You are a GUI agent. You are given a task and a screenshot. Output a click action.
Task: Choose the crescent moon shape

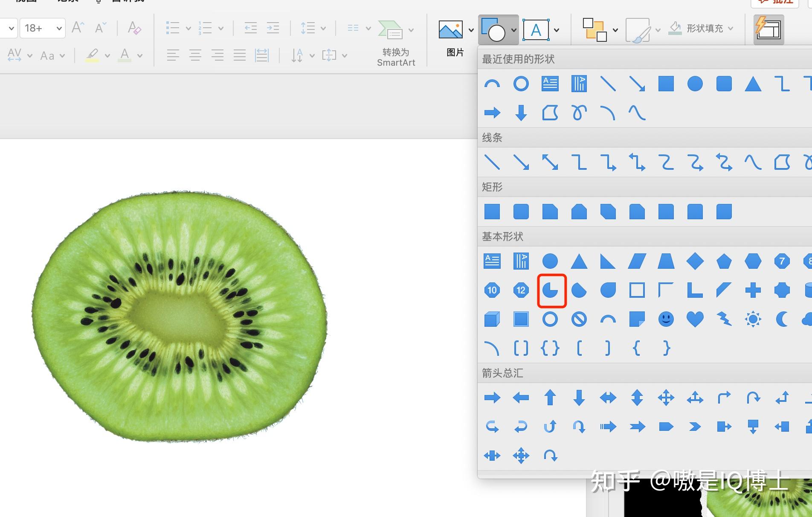point(782,319)
